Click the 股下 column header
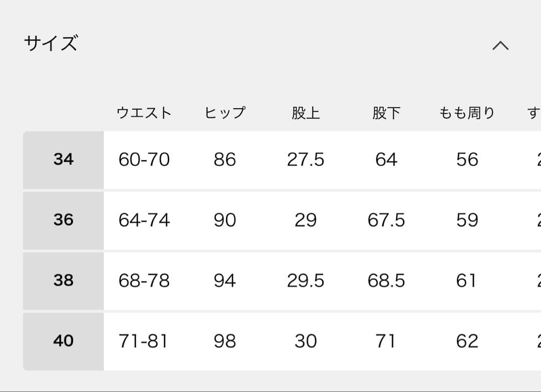The image size is (541, 392). click(386, 113)
